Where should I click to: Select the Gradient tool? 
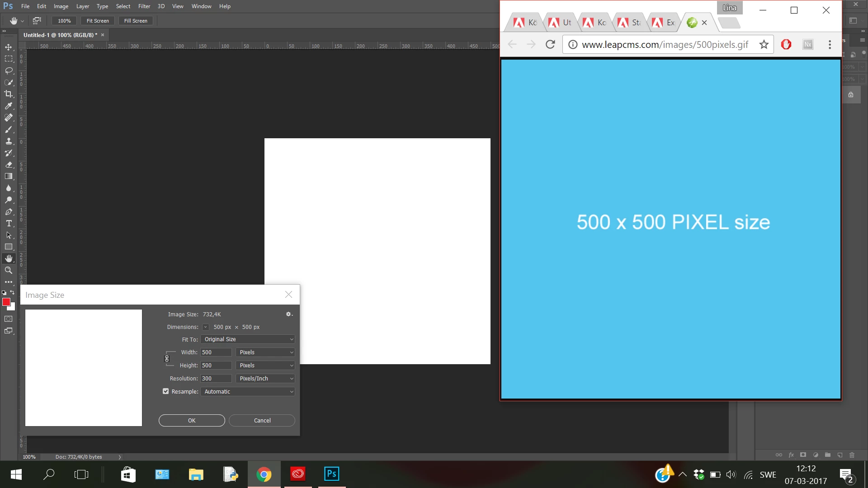tap(9, 176)
